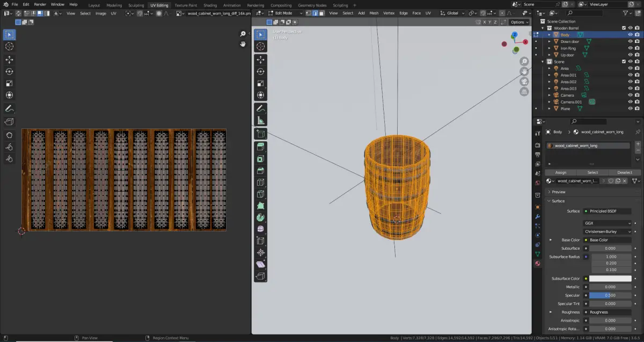Select the Loop Cut tool
The width and height of the screenshot is (644, 342).
(260, 182)
